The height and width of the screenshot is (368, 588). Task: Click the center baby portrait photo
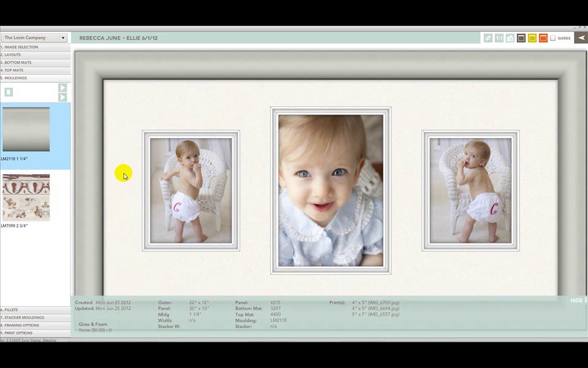click(x=331, y=190)
